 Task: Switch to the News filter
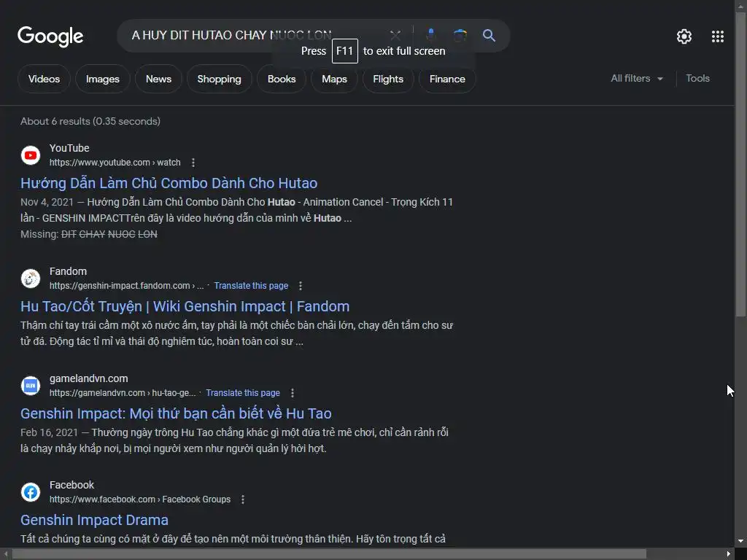[158, 79]
